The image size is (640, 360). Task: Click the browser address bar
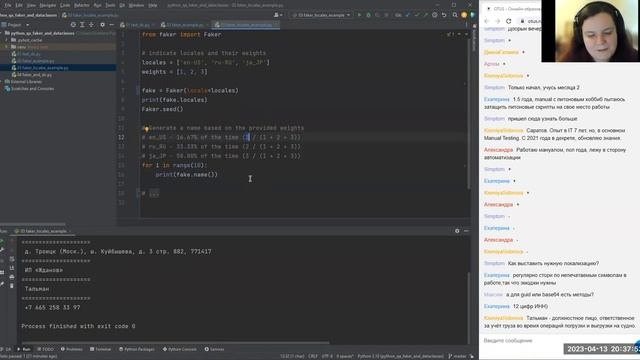530,21
